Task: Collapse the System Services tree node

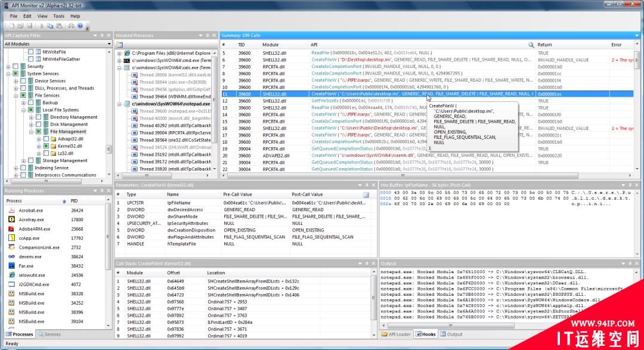Action: tap(8, 74)
